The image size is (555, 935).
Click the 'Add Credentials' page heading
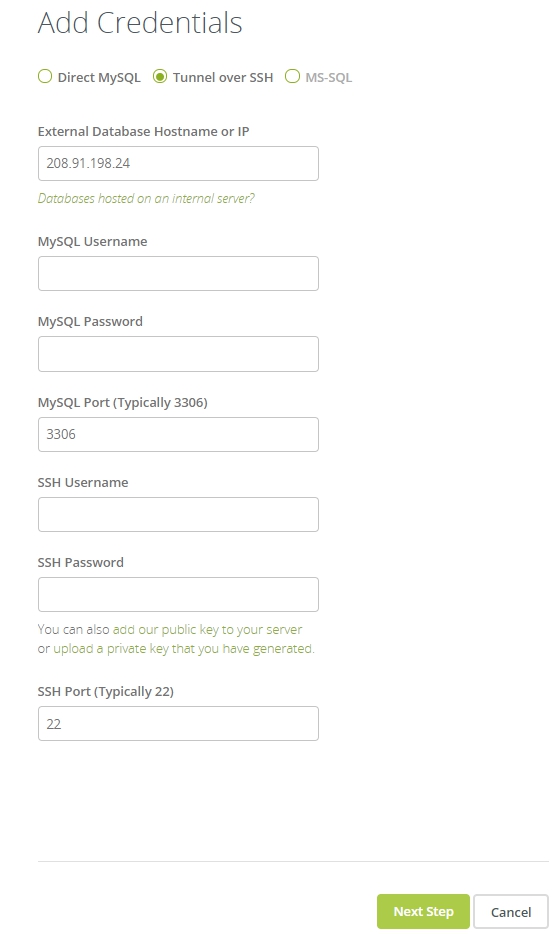click(140, 23)
